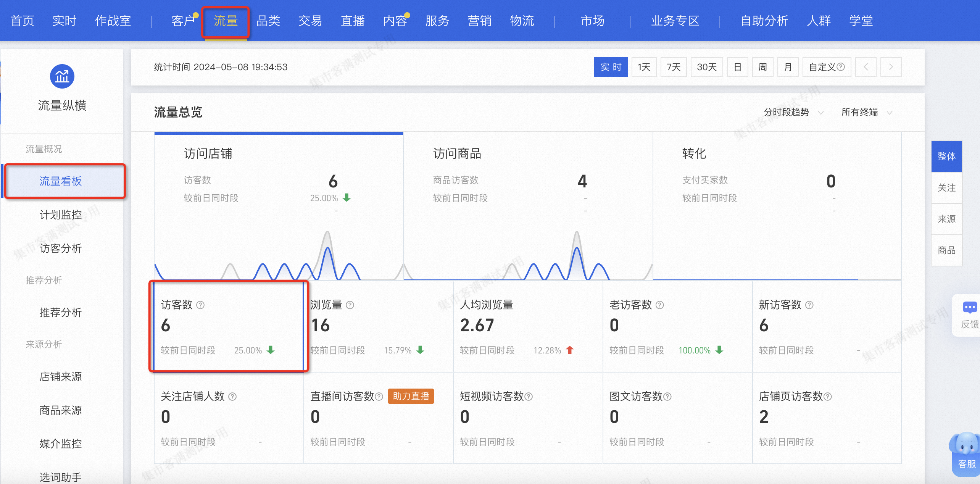The width and height of the screenshot is (980, 484).
Task: Open 物流 in top navigation
Action: [522, 21]
